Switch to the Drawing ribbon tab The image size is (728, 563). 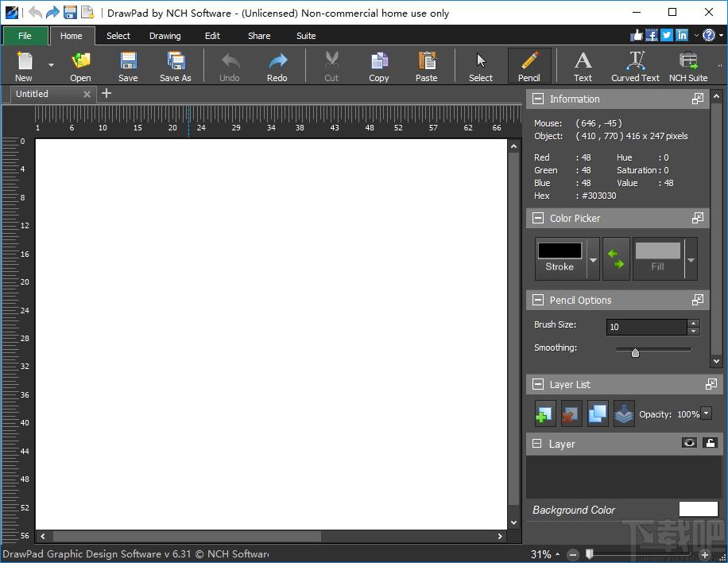click(x=165, y=36)
